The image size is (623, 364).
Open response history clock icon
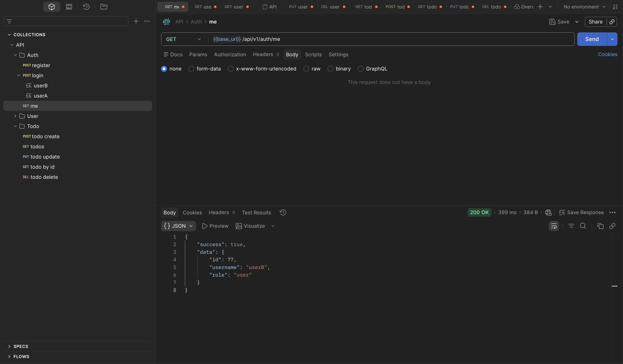tap(283, 212)
